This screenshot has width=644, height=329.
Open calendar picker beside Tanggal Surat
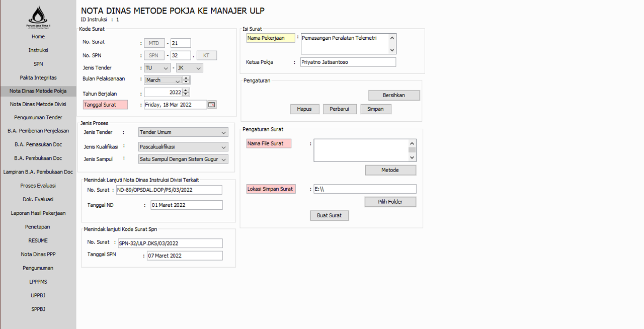[x=212, y=105]
